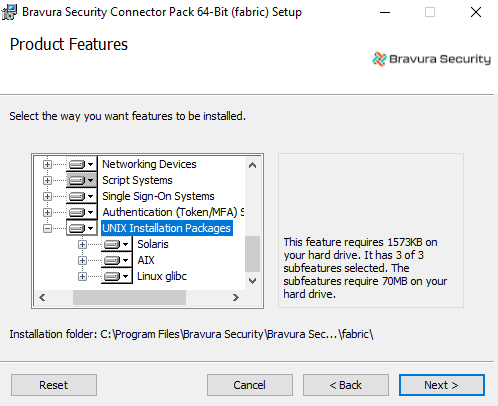Screen dimensions: 498x406
Task: Expand the Networking Devices tree node
Action: 47,164
